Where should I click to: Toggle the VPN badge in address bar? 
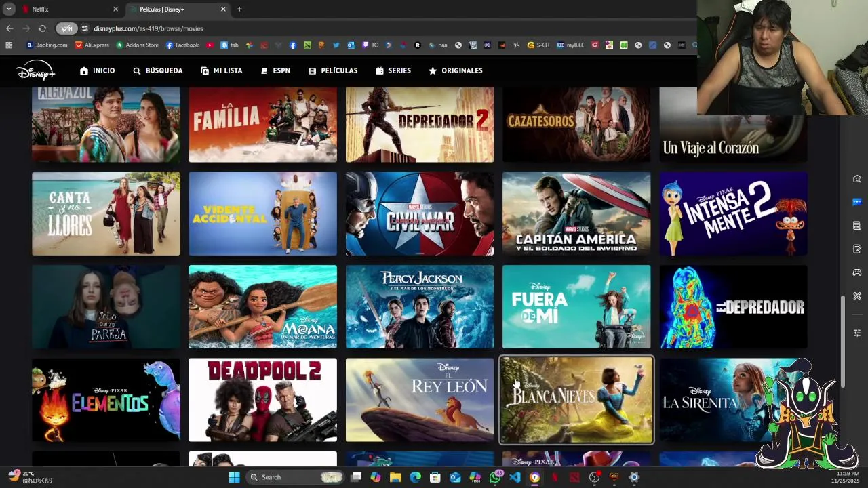tap(66, 28)
